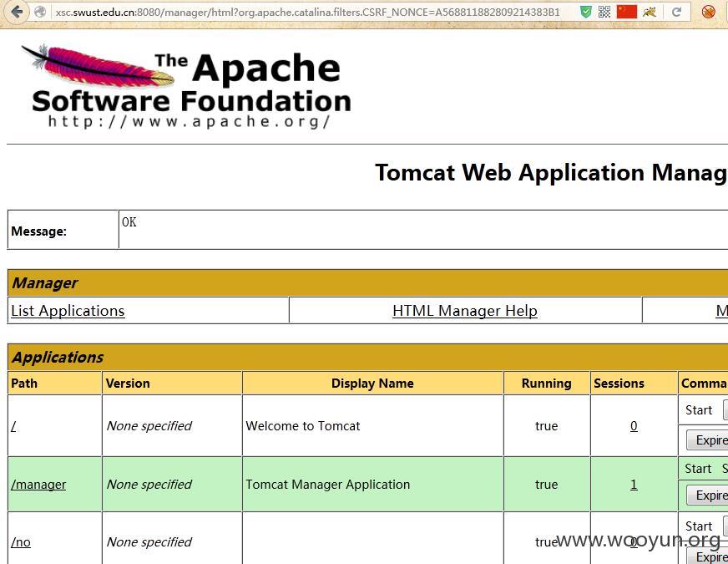Image resolution: width=728 pixels, height=564 pixels.
Task: Click the Start command in /manager row
Action: coord(698,468)
